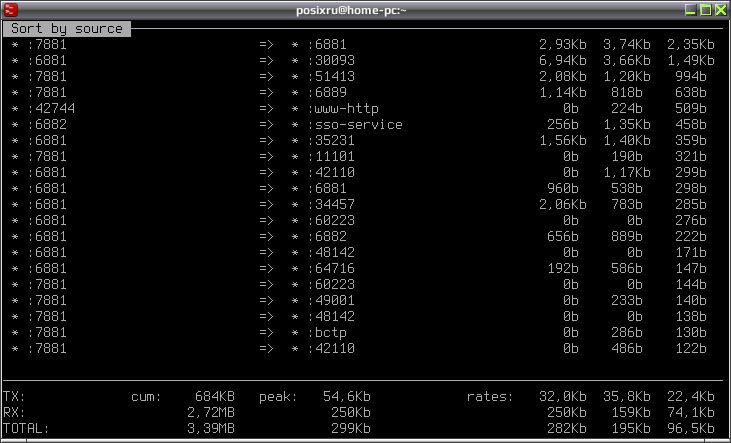Click the rates: label
This screenshot has height=443, width=731.
[490, 397]
